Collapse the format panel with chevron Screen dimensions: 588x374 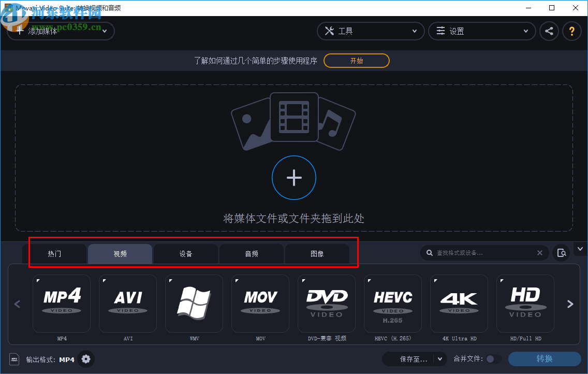pyautogui.click(x=580, y=249)
